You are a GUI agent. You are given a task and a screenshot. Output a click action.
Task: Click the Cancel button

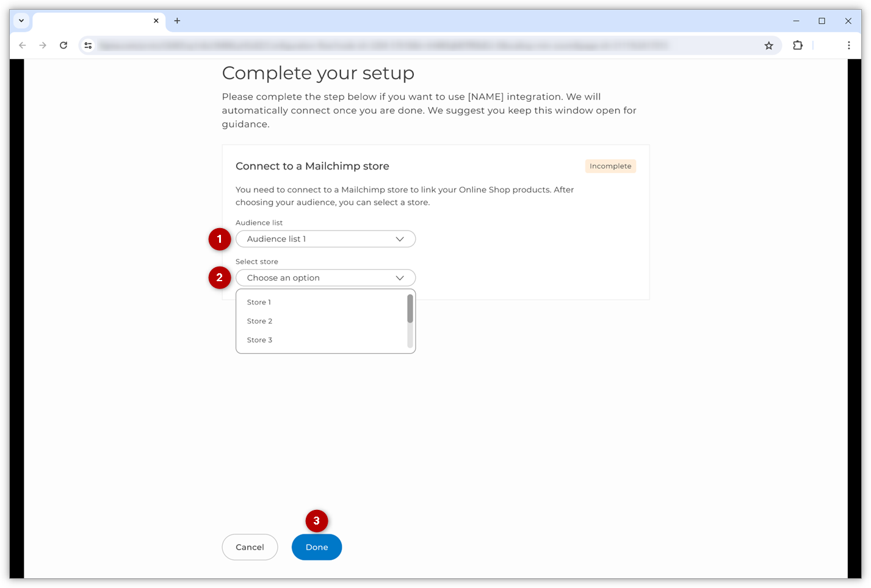[x=250, y=547]
